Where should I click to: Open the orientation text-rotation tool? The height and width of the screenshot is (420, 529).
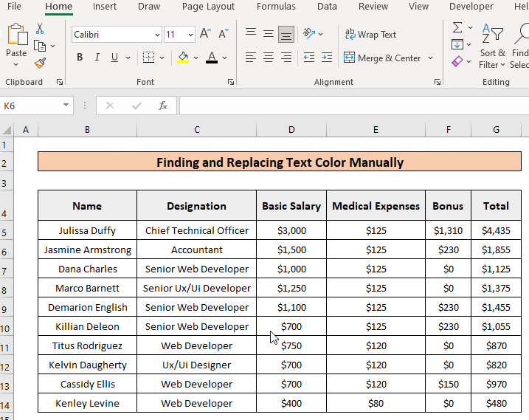coord(309,34)
